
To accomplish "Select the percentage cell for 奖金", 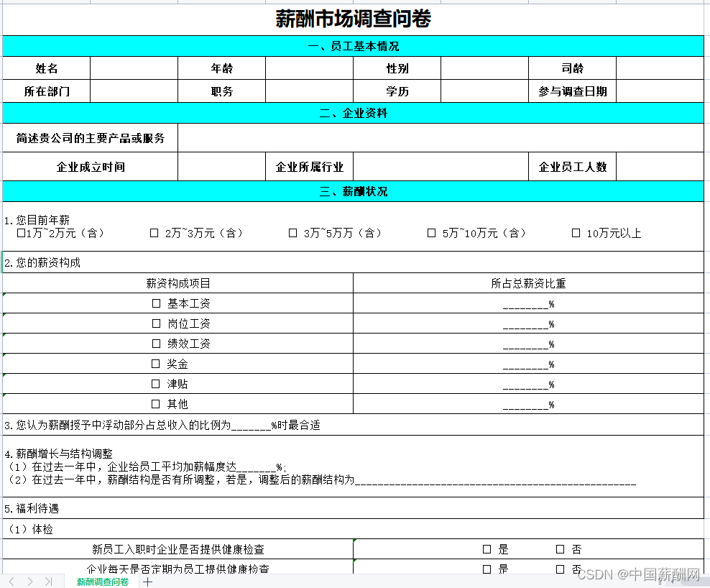I will coord(528,364).
